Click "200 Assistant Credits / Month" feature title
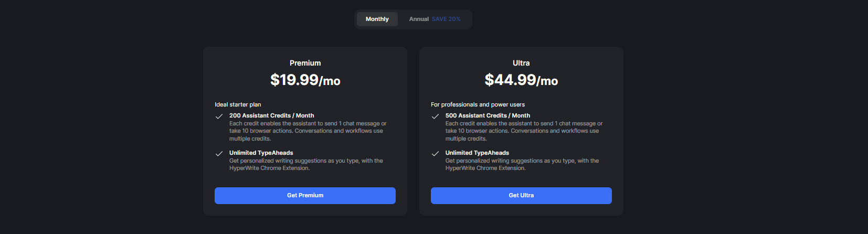The height and width of the screenshot is (234, 868). 271,115
